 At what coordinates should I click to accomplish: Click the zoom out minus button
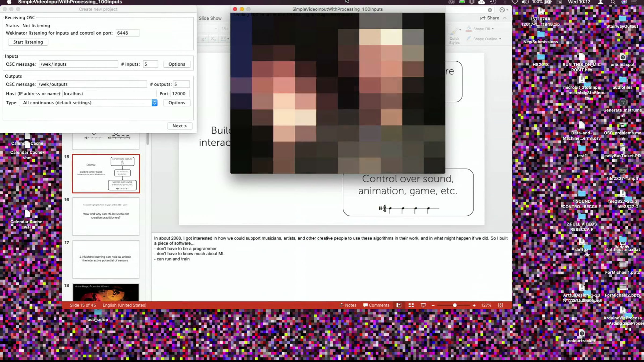coord(433,305)
